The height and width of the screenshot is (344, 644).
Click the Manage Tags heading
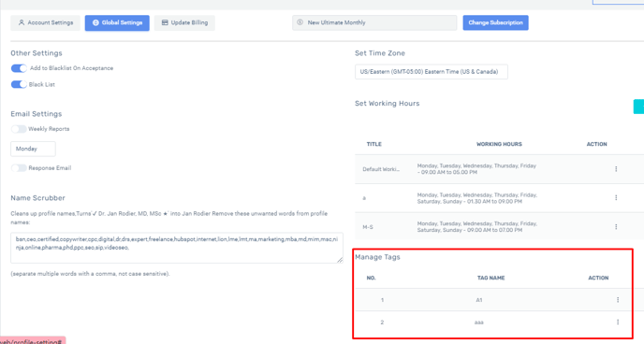[x=377, y=257]
